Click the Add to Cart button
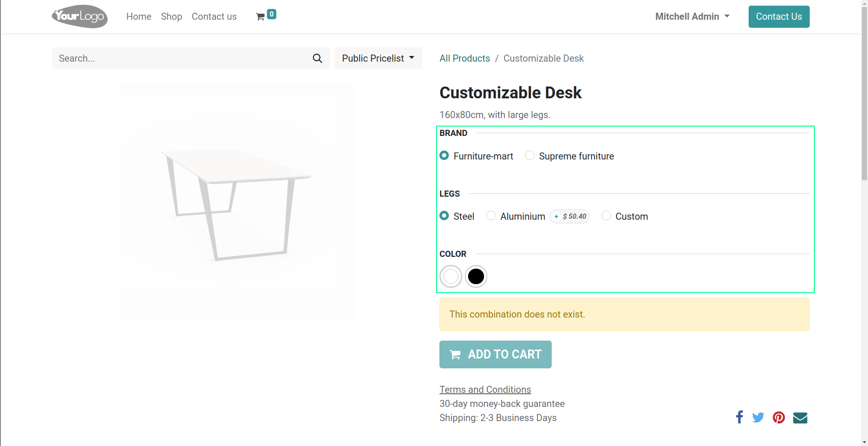This screenshot has height=446, width=868. [x=495, y=354]
